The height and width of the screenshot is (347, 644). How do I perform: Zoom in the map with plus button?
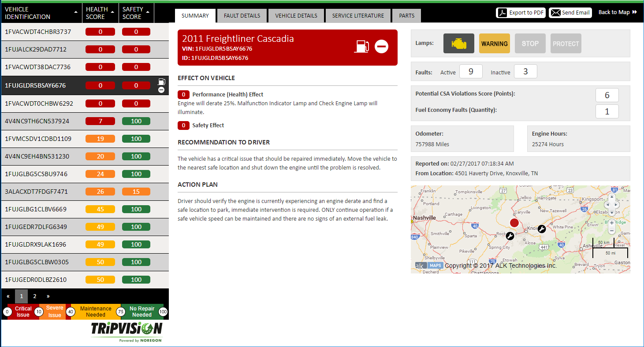tap(611, 223)
